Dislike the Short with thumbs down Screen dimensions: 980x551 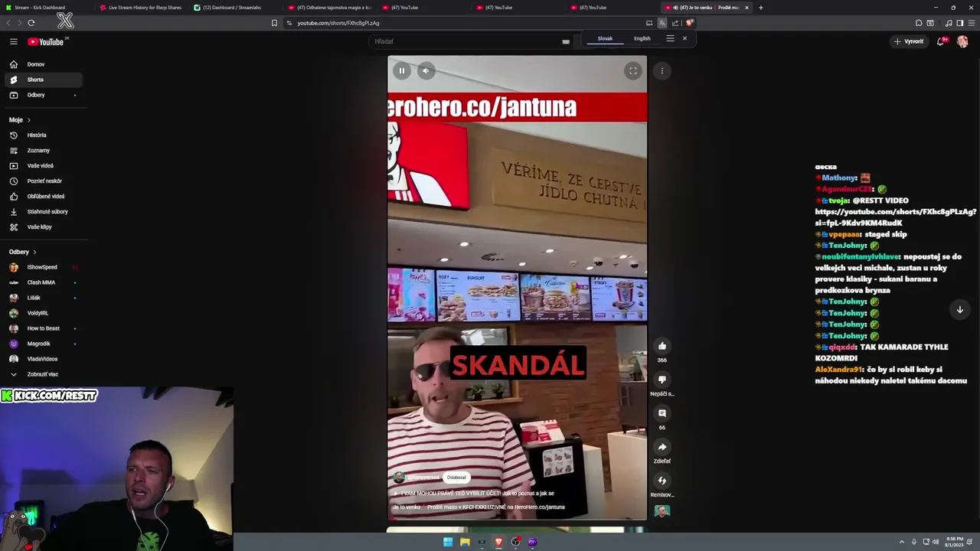[662, 380]
